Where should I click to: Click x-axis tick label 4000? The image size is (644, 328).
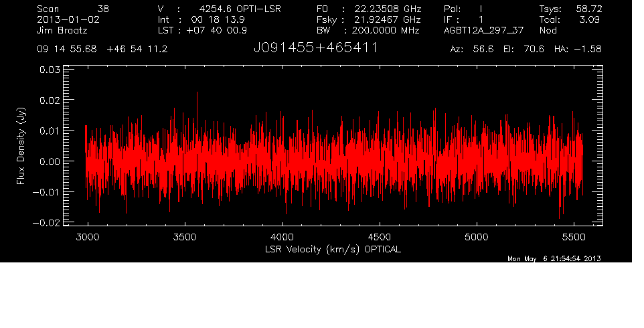(x=283, y=237)
